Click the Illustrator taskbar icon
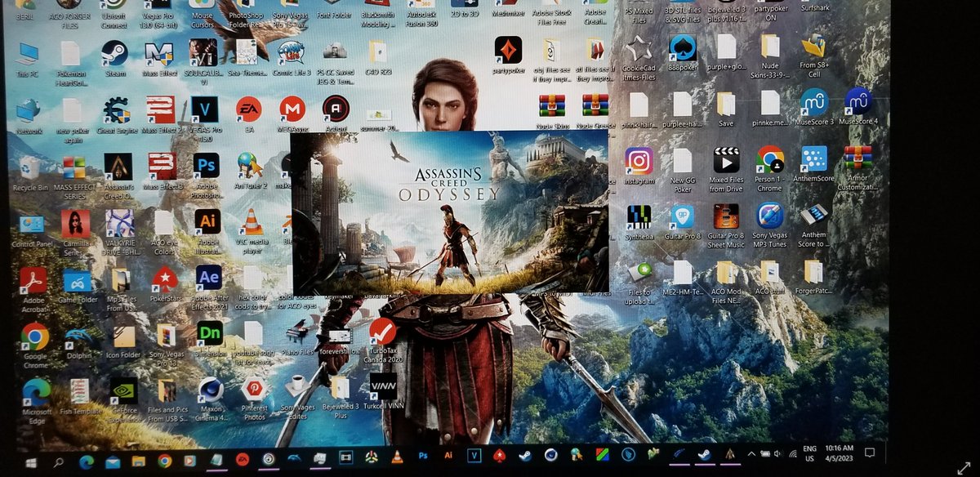 coord(448,454)
